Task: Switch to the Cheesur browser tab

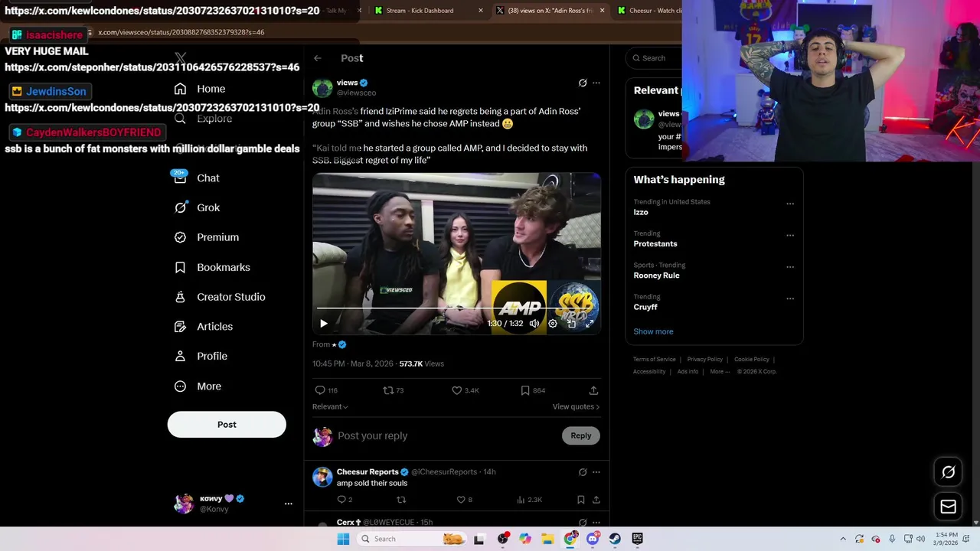Action: pos(648,11)
